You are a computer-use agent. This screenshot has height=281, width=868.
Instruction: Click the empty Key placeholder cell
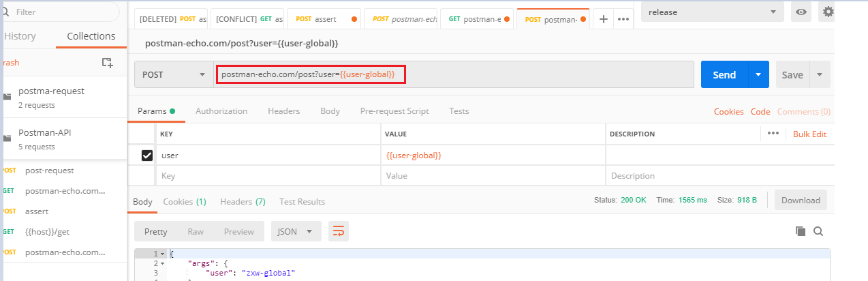tap(268, 175)
